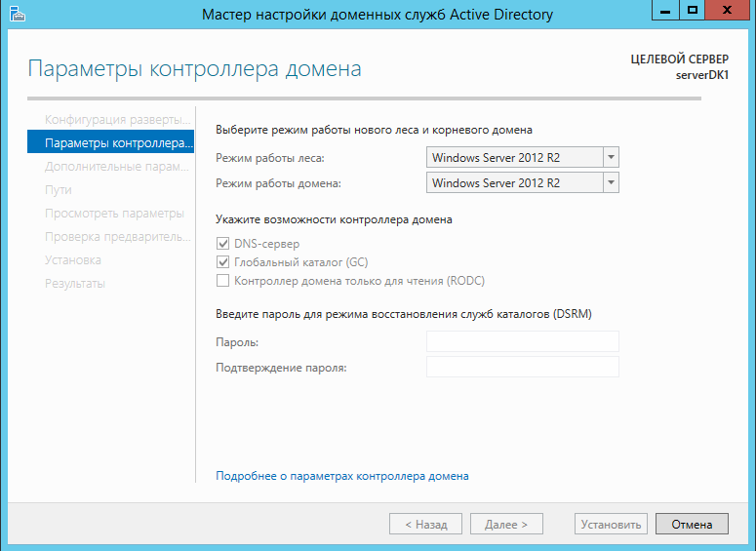Screen dimensions: 756x551
Task: Go to Дополнительные парам... step
Action: (x=117, y=167)
